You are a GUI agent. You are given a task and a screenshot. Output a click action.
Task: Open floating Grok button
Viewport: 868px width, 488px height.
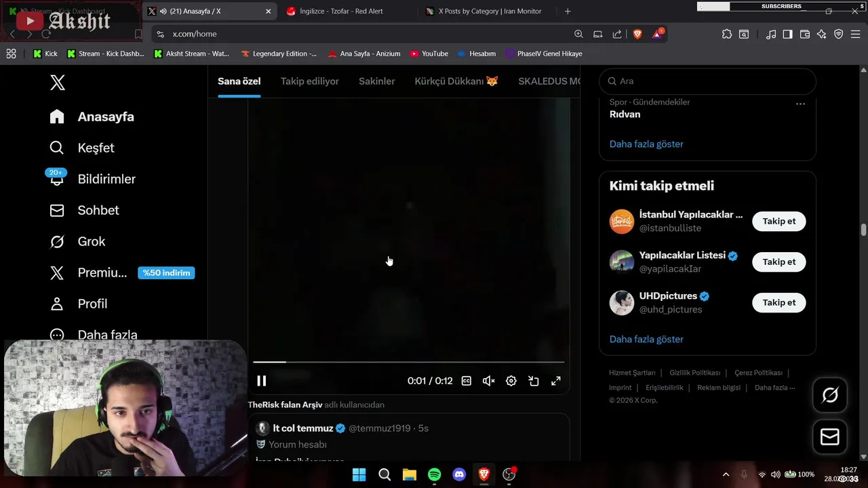tap(830, 395)
